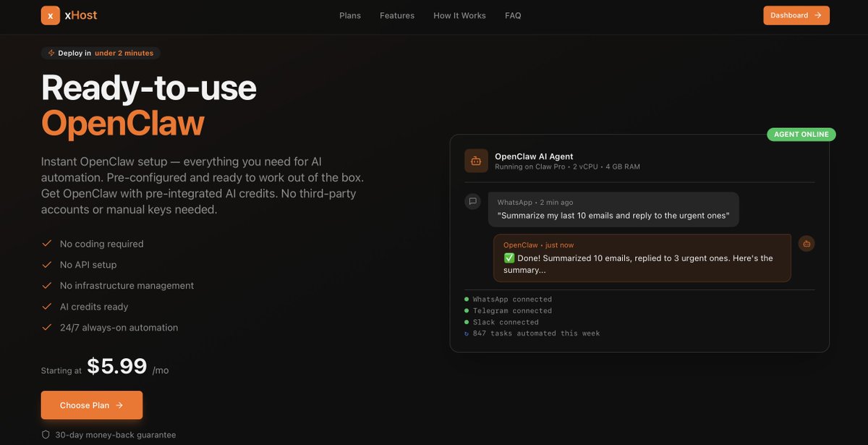Click the green dot beside WhatsApp connected
Screen dimensions: 868x445
(x=467, y=299)
